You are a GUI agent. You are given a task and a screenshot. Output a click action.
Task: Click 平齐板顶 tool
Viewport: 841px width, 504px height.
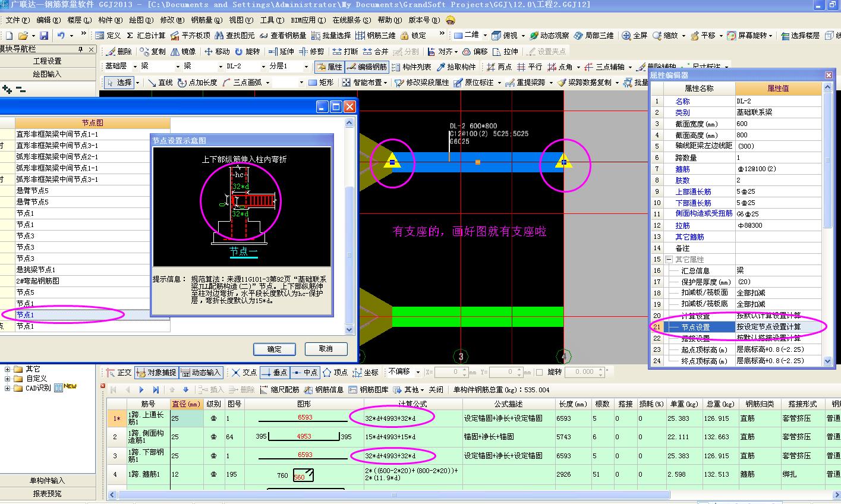190,36
